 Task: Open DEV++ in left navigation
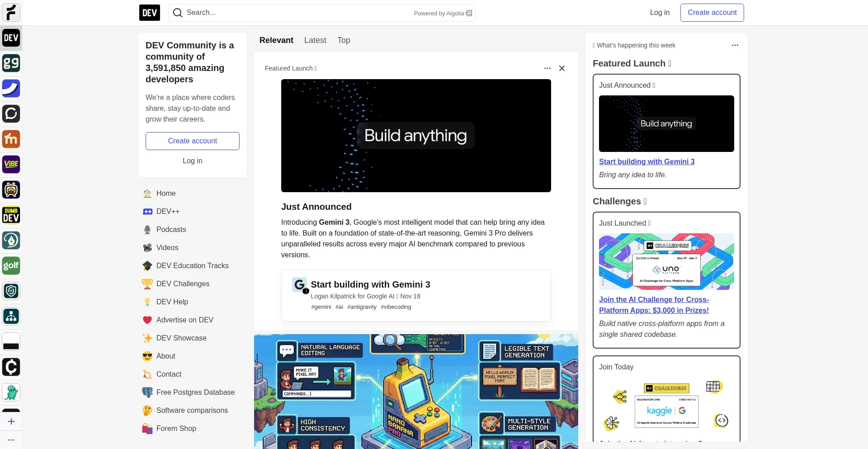[x=193, y=212]
